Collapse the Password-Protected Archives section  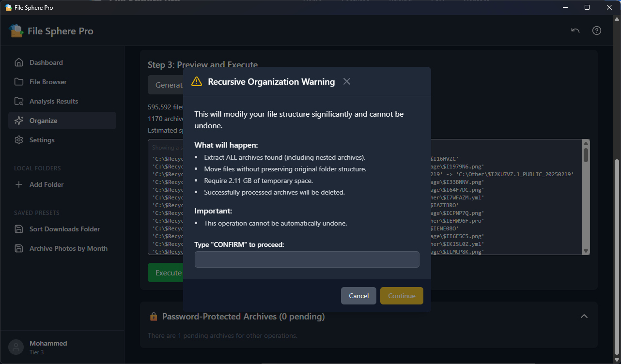pos(584,316)
